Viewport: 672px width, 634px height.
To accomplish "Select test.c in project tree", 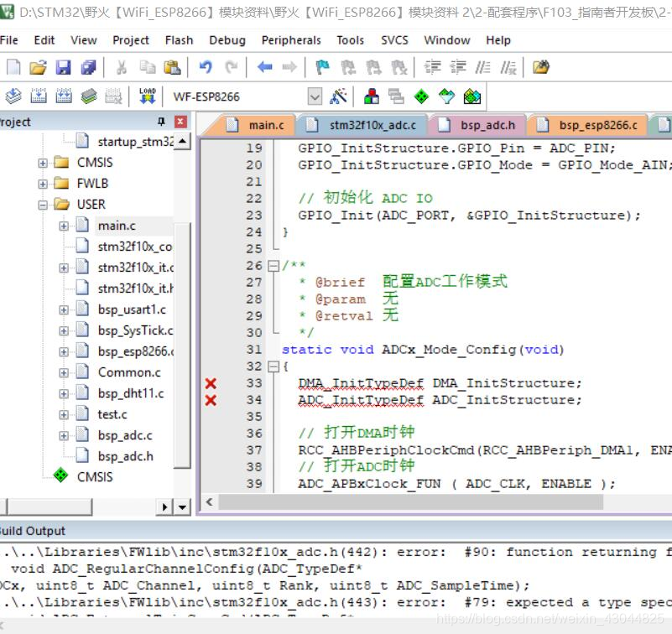I will point(112,414).
